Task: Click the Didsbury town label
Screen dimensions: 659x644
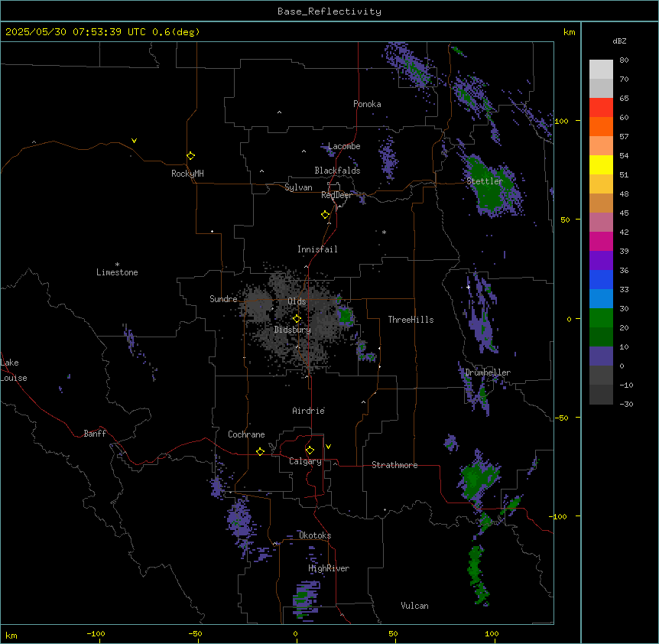Action: [293, 330]
